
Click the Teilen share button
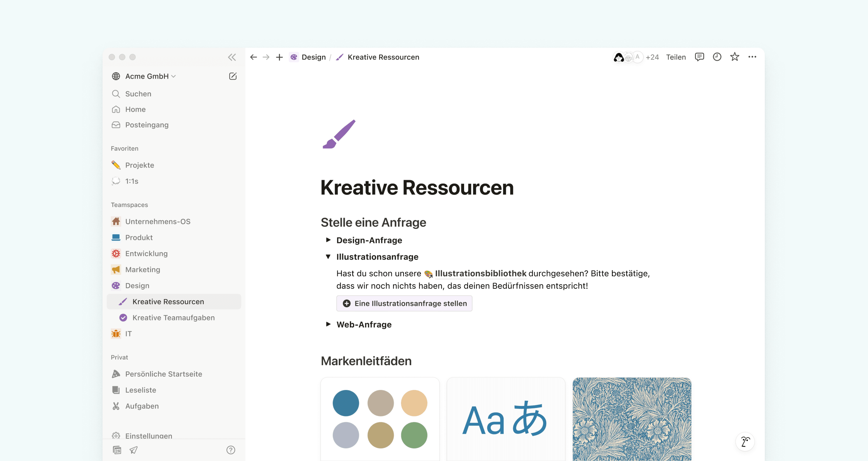676,57
